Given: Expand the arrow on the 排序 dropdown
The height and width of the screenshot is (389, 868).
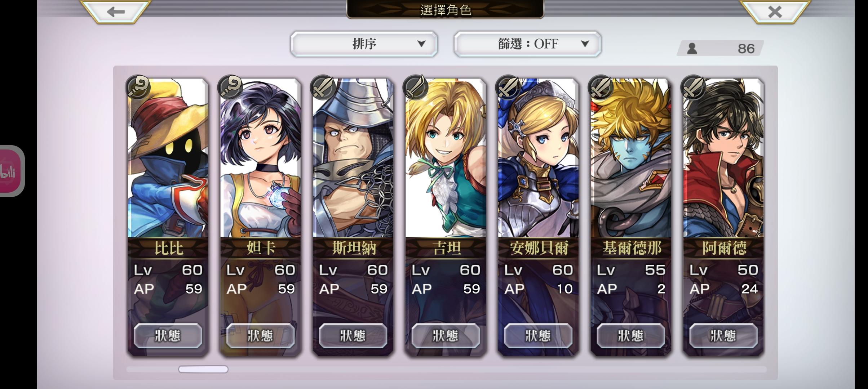Looking at the screenshot, I should (421, 44).
